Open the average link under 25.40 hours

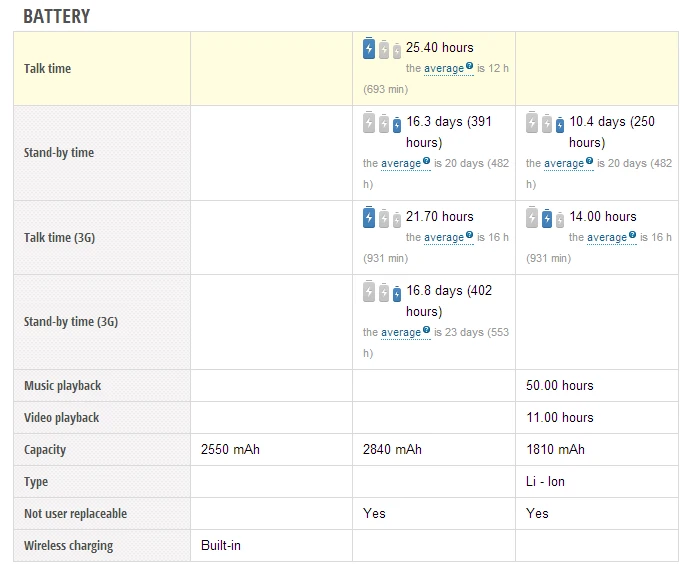click(443, 69)
